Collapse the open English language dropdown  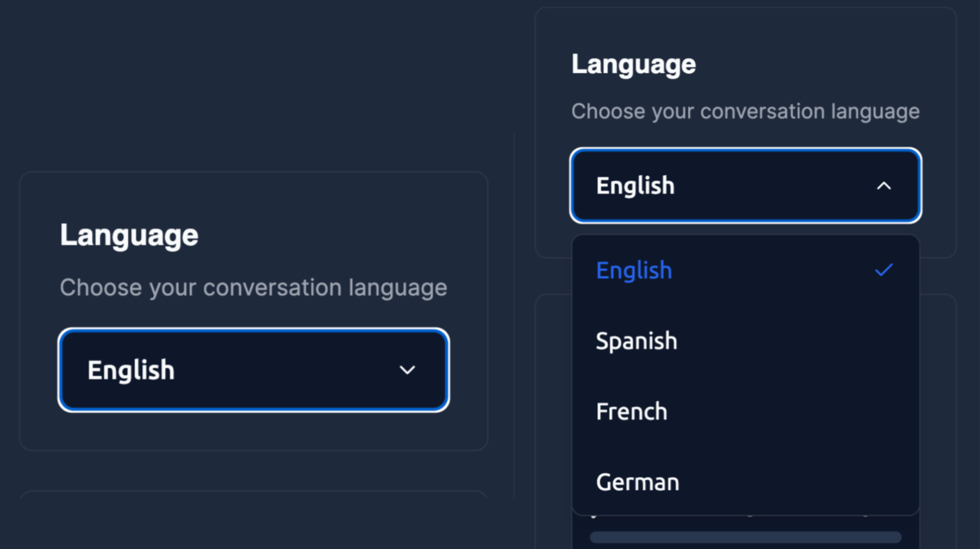pyautogui.click(x=745, y=186)
